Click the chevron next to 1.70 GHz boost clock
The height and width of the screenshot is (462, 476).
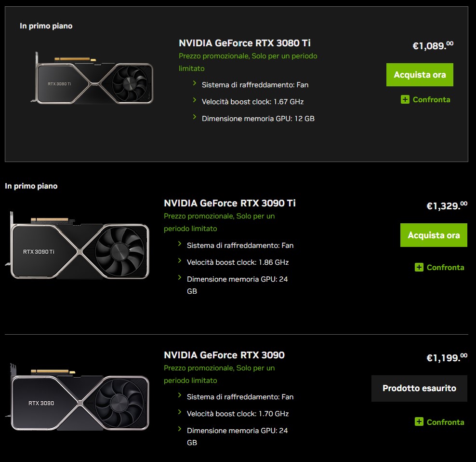180,412
